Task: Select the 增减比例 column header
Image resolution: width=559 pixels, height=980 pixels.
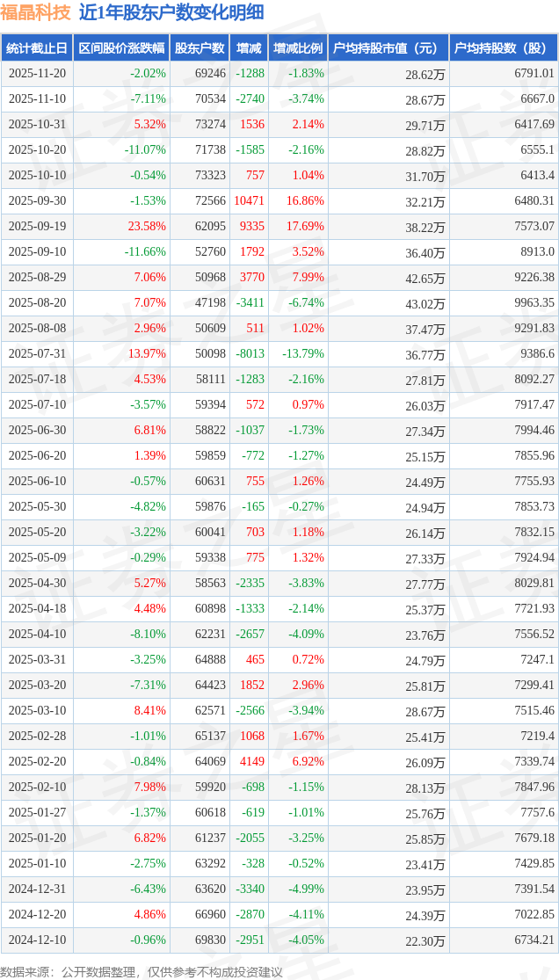Action: point(298,48)
